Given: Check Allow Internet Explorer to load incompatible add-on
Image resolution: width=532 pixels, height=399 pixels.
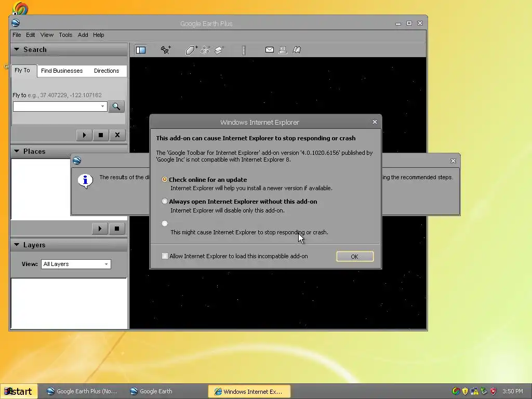Looking at the screenshot, I should [165, 256].
